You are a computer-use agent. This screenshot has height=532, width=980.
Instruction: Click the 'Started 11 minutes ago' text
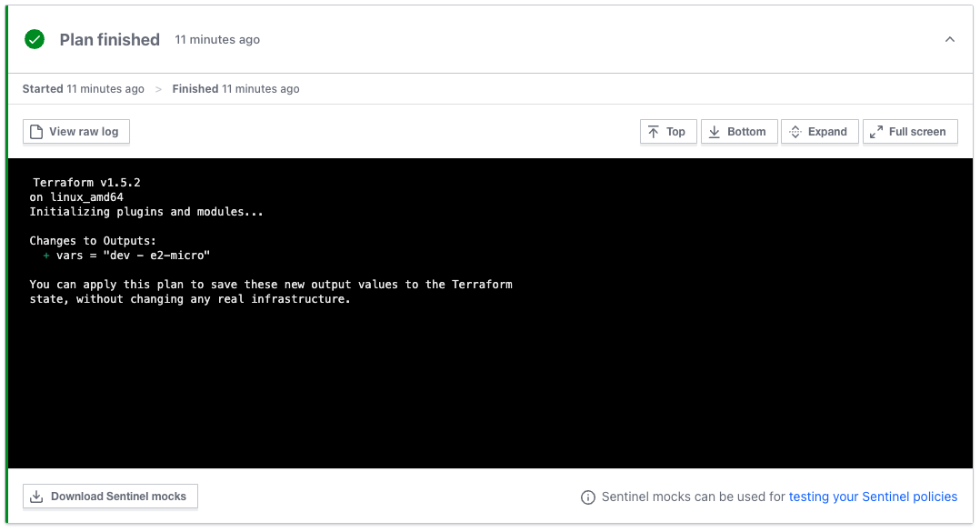pyautogui.click(x=83, y=89)
